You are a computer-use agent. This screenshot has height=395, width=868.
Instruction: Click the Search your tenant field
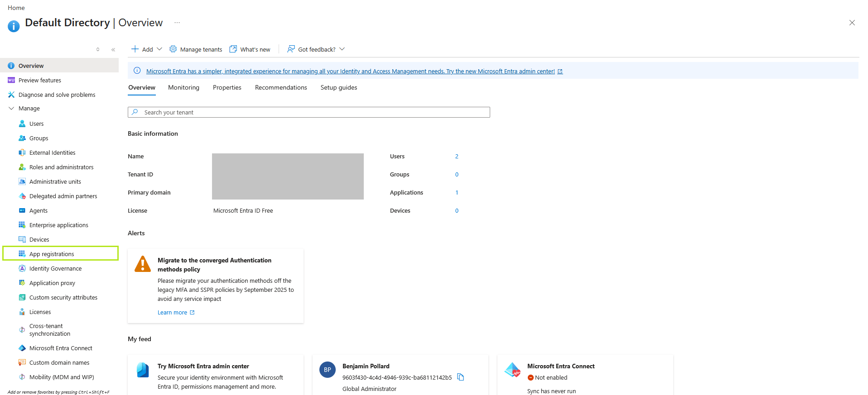point(309,112)
